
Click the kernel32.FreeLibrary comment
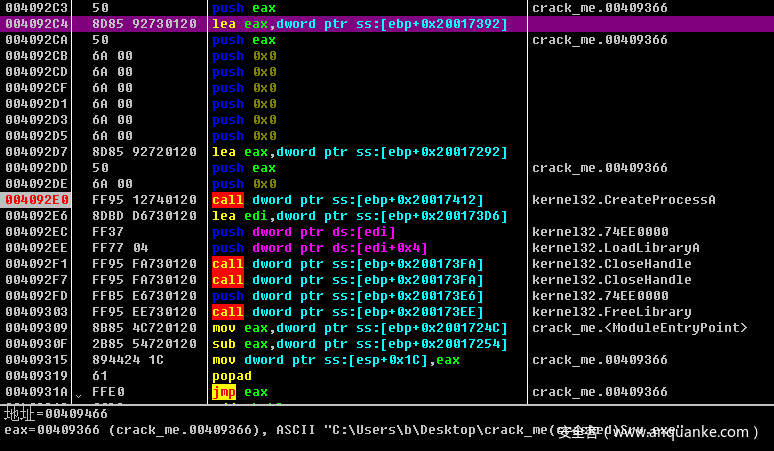click(612, 312)
